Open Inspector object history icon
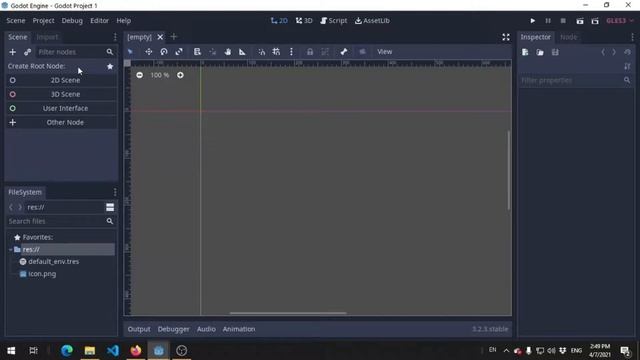 coord(627,52)
